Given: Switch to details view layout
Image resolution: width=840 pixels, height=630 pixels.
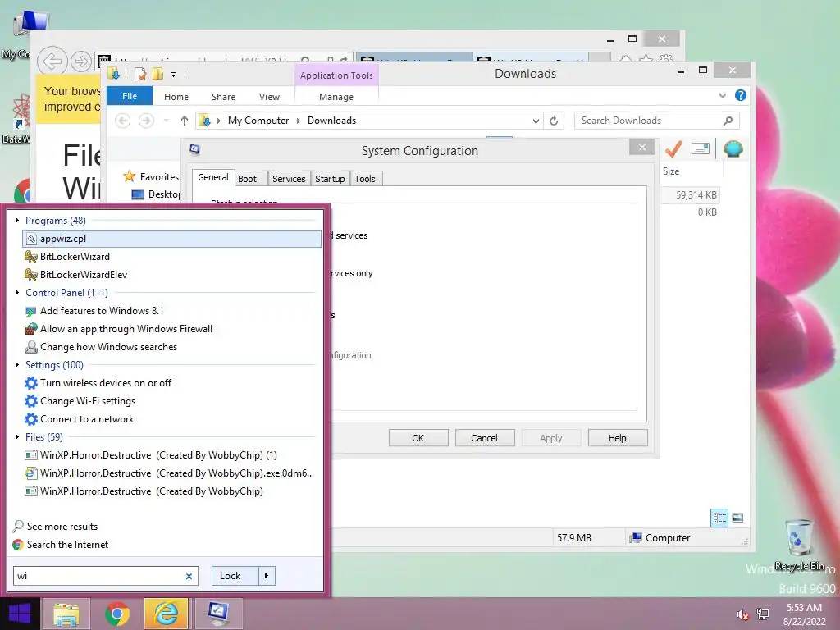Looking at the screenshot, I should coord(719,518).
